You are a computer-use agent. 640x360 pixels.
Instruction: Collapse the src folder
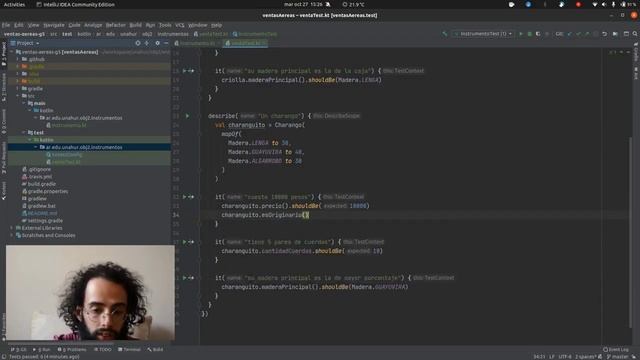(18, 96)
